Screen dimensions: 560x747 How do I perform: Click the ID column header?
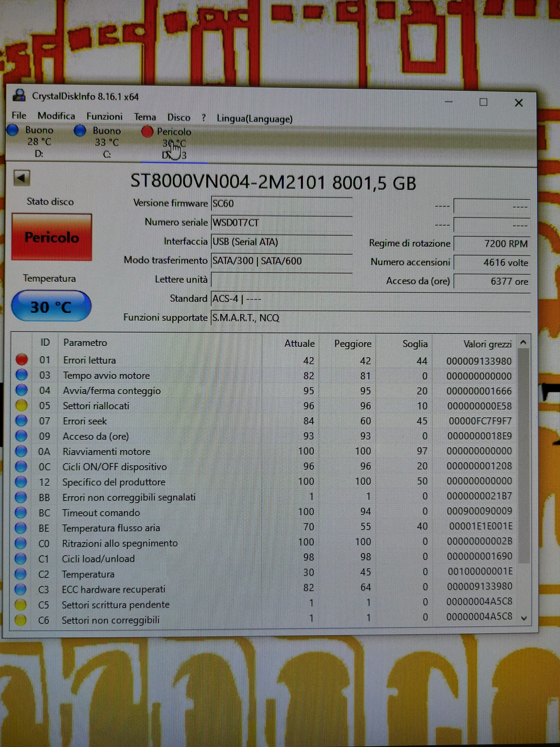pyautogui.click(x=45, y=342)
